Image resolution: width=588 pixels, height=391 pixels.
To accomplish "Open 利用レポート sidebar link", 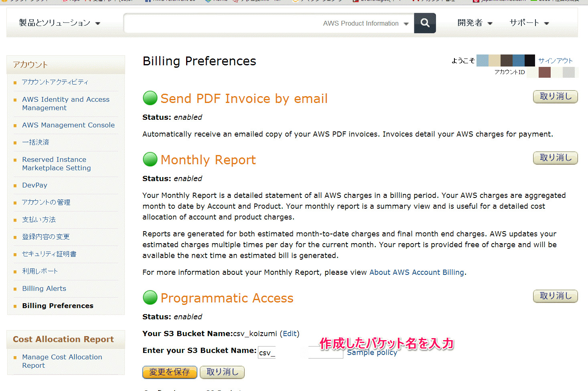I will pos(40,271).
